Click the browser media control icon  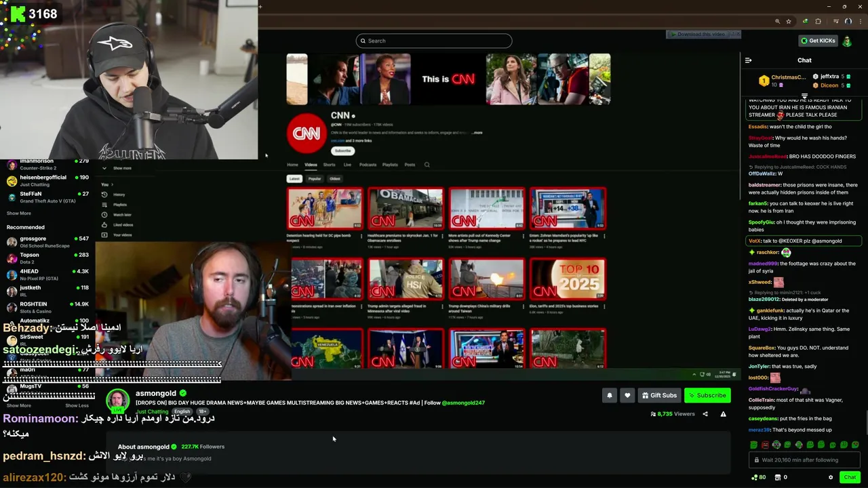click(835, 21)
